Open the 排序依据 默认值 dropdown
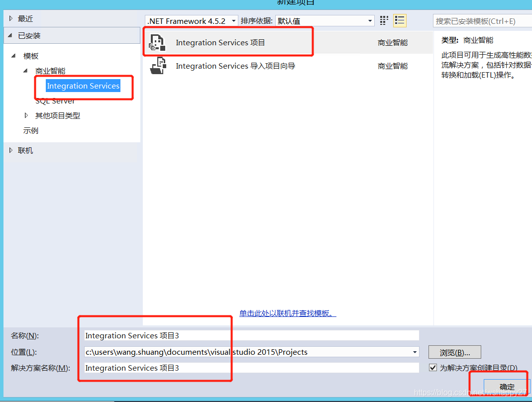The width and height of the screenshot is (532, 402). point(324,21)
